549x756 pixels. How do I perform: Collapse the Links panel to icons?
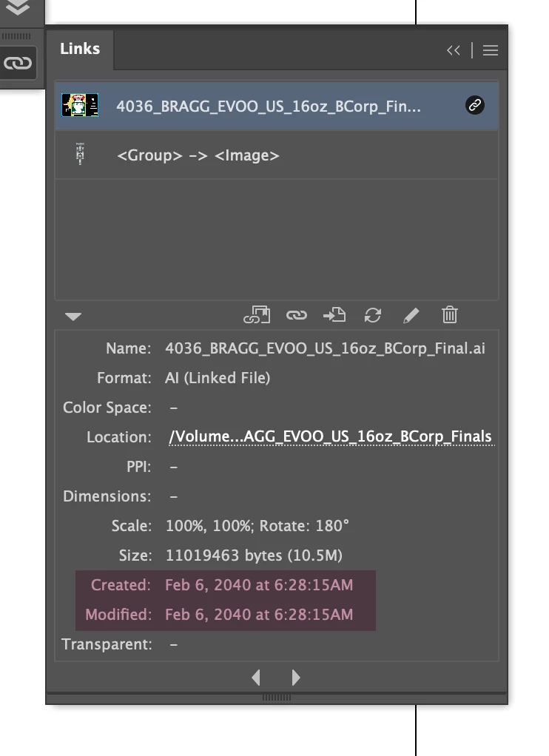[453, 50]
